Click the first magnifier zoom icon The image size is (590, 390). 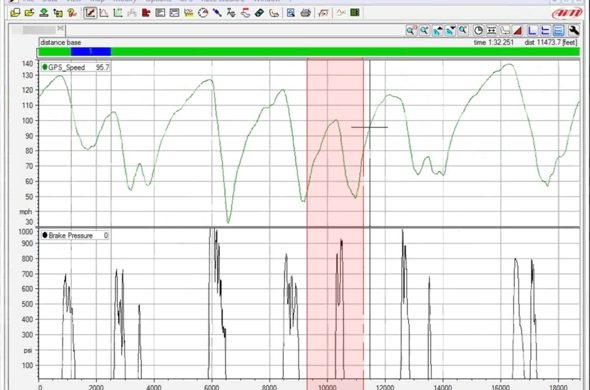[x=411, y=30]
